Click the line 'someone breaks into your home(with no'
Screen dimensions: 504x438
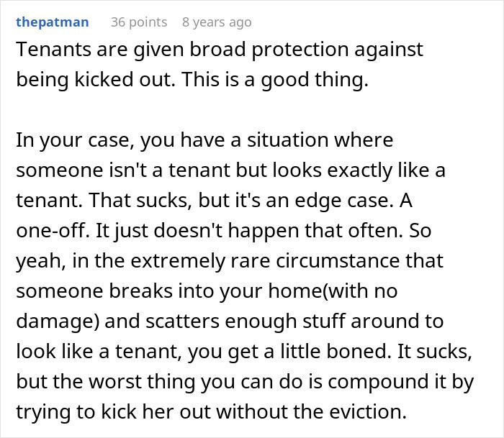pos(207,291)
